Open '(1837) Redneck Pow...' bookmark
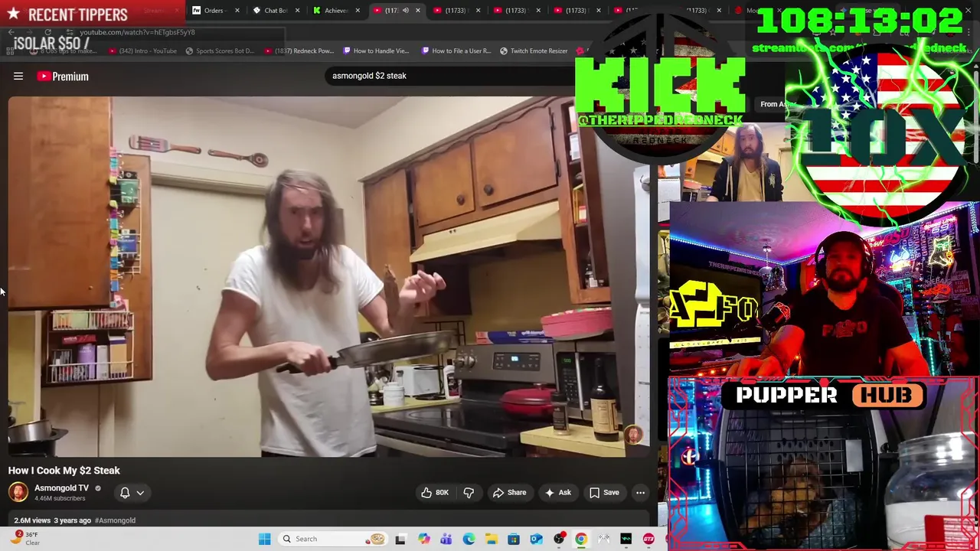This screenshot has height=551, width=980. point(299,51)
